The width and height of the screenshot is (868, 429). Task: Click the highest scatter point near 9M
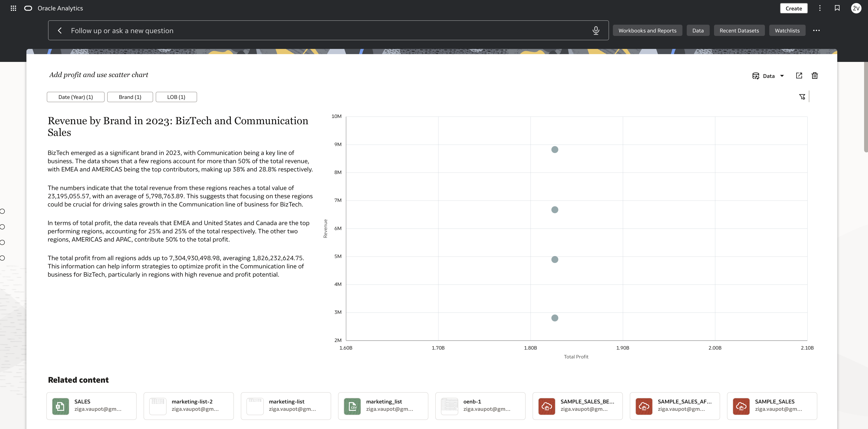point(555,150)
